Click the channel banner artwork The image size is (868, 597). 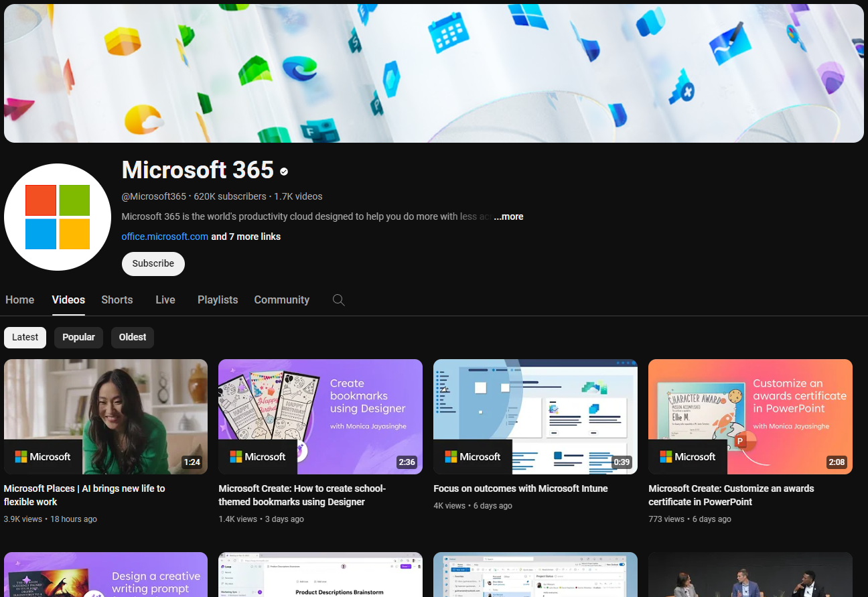(434, 72)
